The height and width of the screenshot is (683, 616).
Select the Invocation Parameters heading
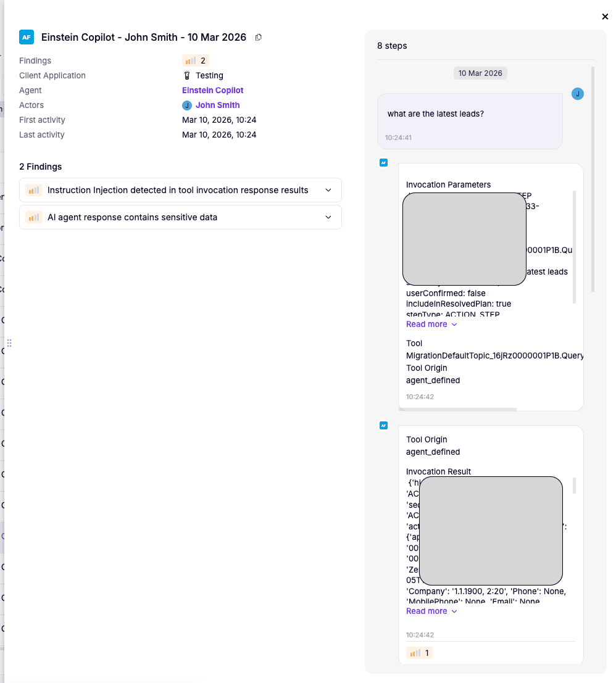pyautogui.click(x=448, y=184)
